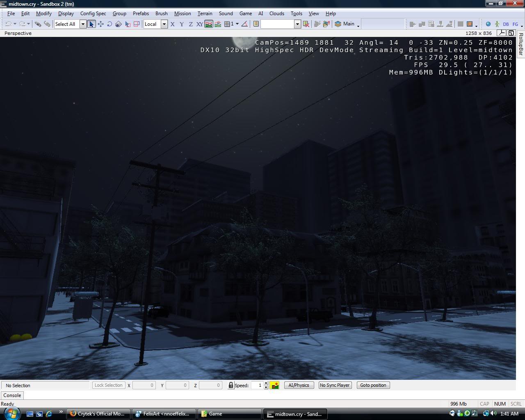Click the X coordinate field

click(144, 385)
